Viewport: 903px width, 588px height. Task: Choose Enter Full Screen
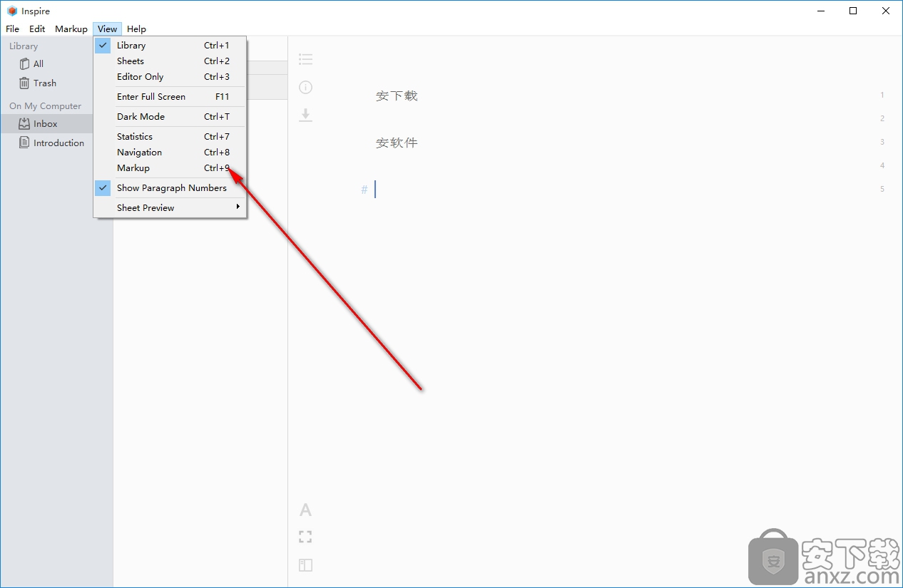pyautogui.click(x=170, y=96)
